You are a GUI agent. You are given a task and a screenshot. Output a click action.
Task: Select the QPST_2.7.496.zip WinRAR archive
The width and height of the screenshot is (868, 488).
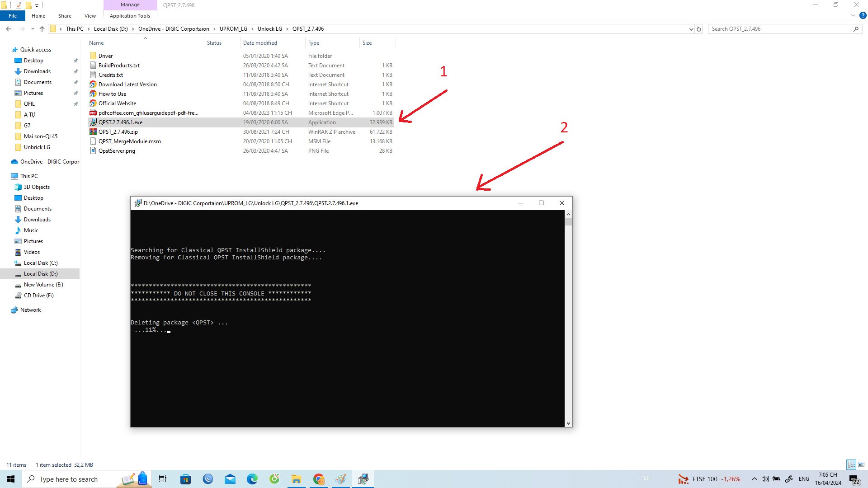[x=118, y=132]
